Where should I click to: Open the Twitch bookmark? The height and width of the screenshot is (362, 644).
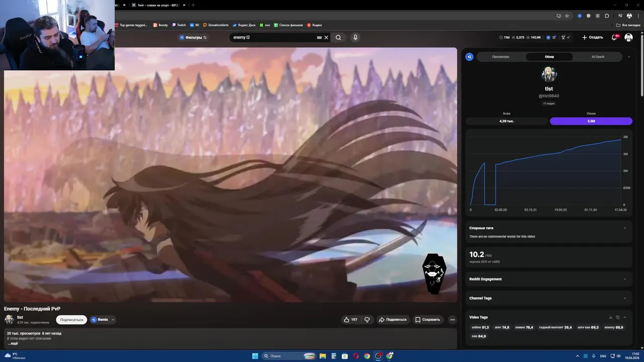179,25
